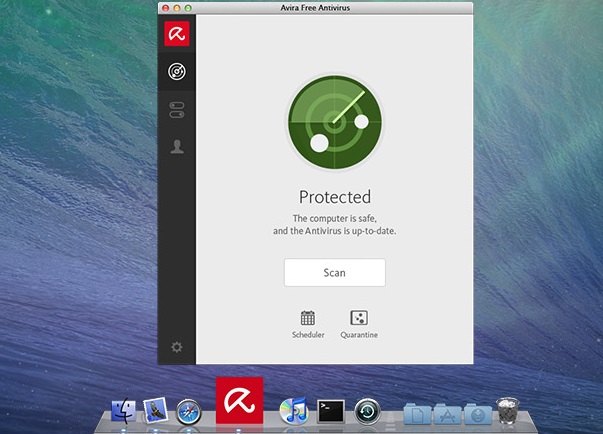Open iTunes from the dock
The height and width of the screenshot is (434, 603).
(x=292, y=411)
